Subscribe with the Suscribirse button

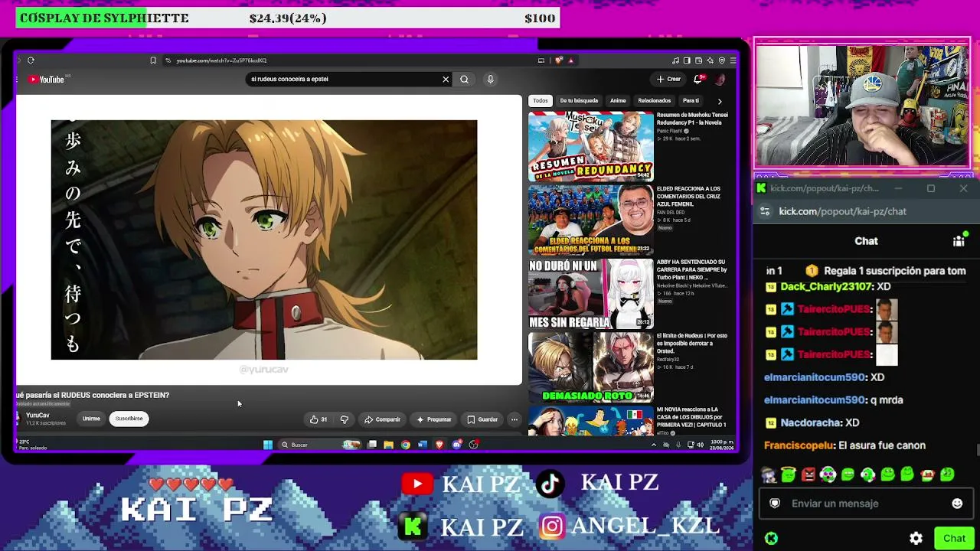coord(129,419)
